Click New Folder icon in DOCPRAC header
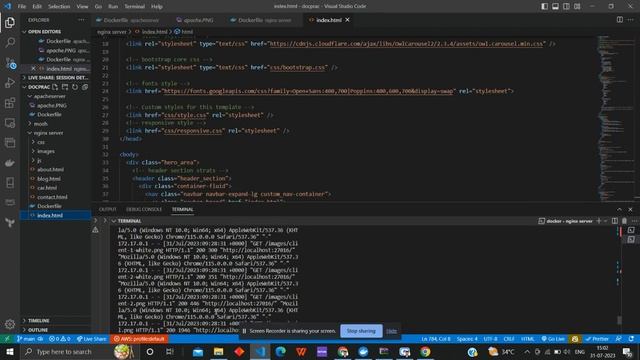Screen dimensions: 640x360 [65, 87]
